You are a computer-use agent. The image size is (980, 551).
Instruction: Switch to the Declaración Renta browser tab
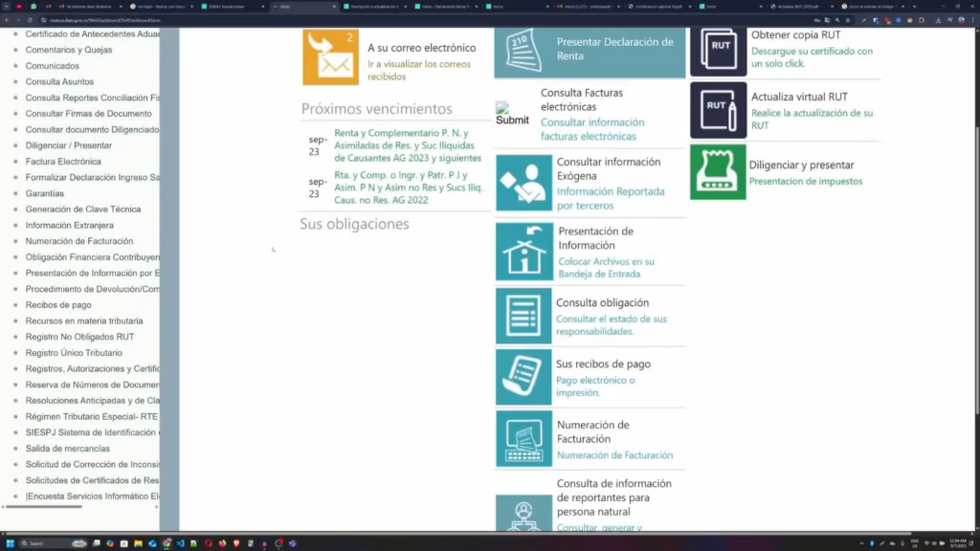(x=446, y=7)
